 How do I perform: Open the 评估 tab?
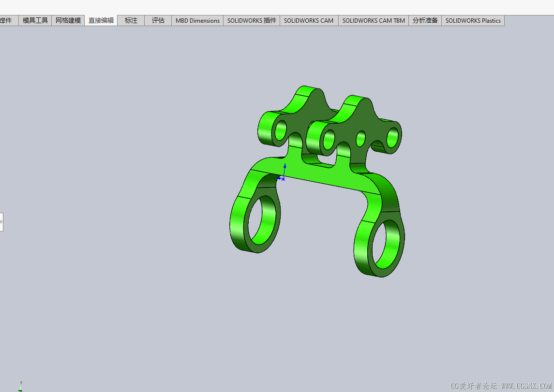coord(158,20)
